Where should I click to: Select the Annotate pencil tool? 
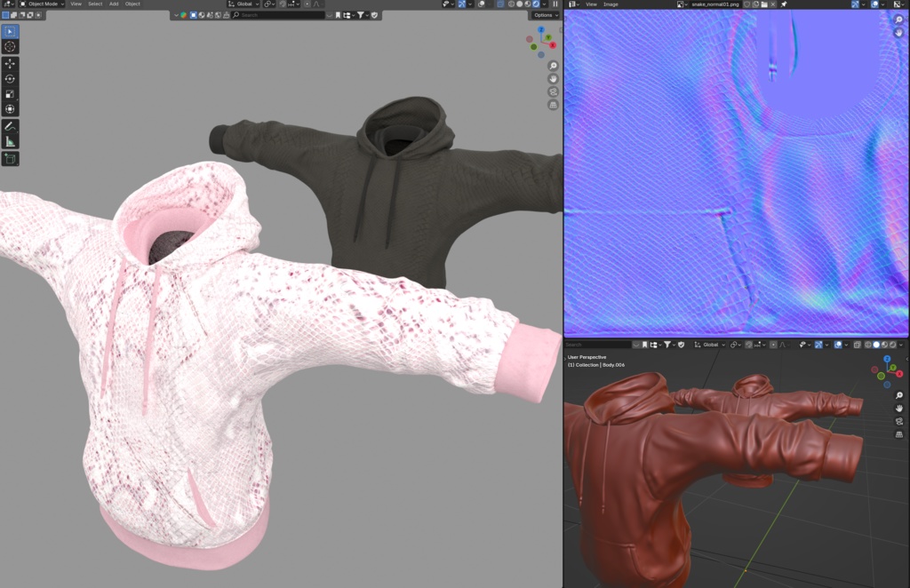point(10,126)
